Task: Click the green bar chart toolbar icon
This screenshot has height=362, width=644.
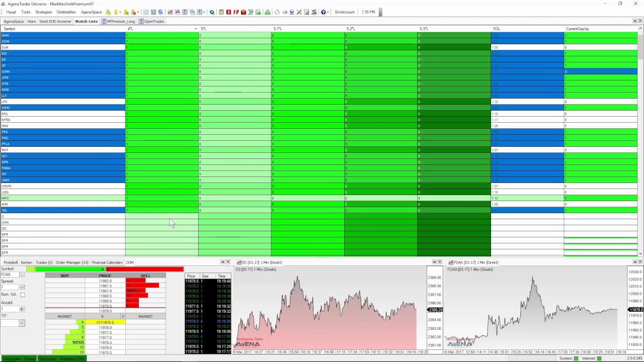Action: [x=268, y=12]
